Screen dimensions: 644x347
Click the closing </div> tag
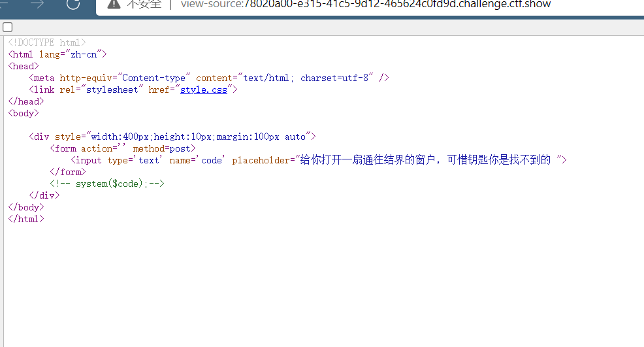tap(44, 195)
